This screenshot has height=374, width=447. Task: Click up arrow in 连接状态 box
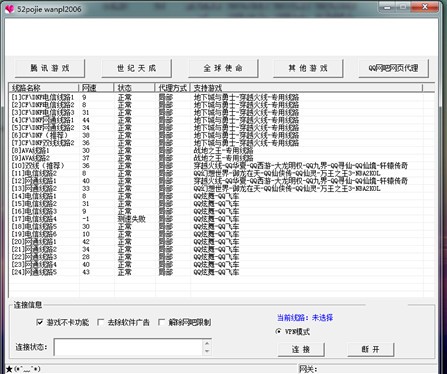pos(207,343)
